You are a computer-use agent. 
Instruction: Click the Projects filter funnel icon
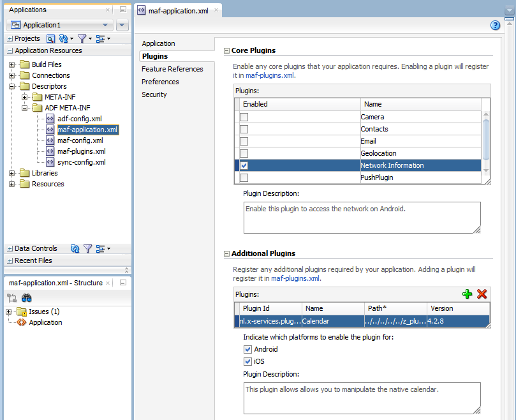point(82,39)
